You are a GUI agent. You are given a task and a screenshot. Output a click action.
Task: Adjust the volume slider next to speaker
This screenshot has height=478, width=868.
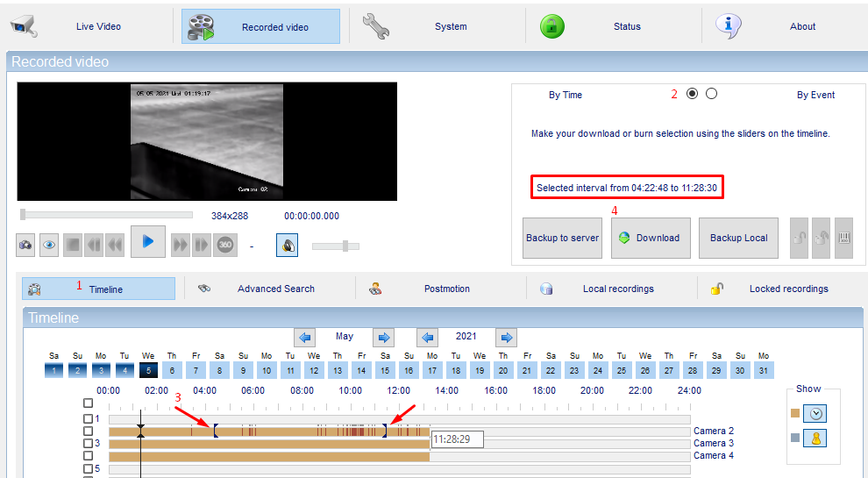[345, 246]
